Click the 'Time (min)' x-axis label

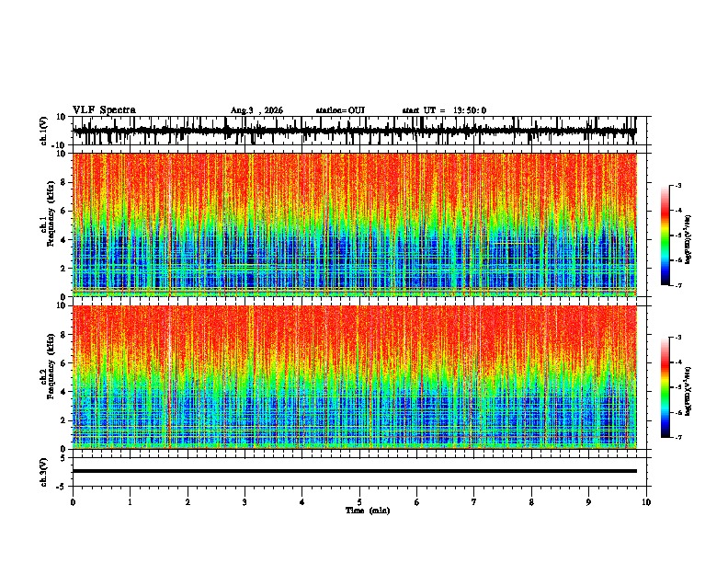tap(368, 511)
